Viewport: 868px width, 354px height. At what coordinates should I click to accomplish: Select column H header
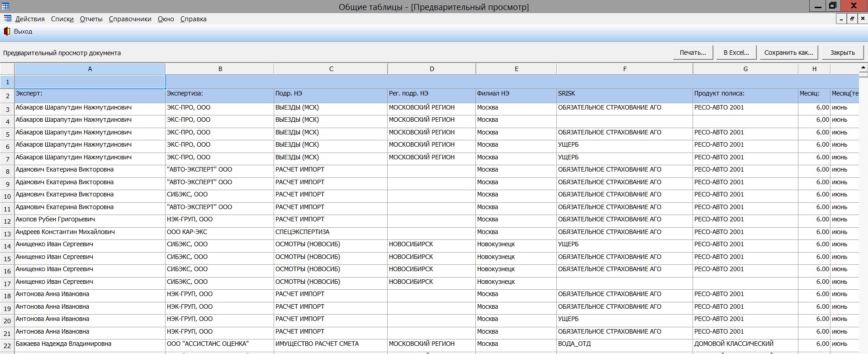point(814,69)
